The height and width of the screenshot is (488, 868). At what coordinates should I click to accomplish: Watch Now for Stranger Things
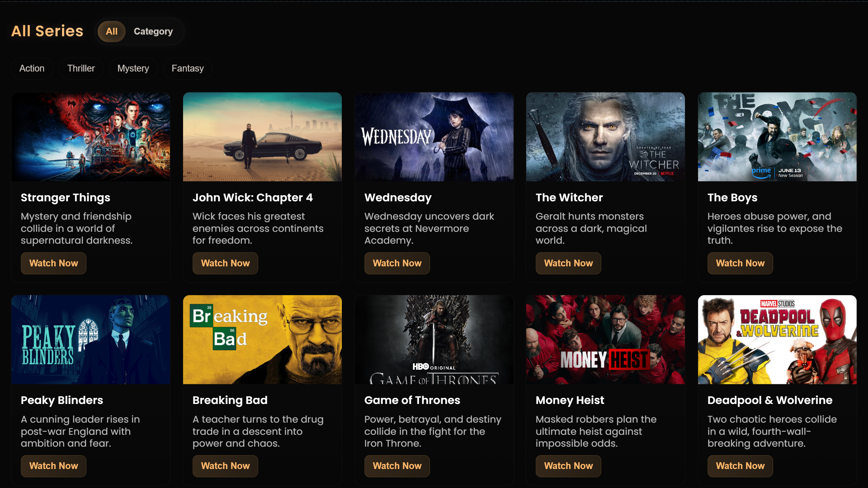[x=54, y=263]
